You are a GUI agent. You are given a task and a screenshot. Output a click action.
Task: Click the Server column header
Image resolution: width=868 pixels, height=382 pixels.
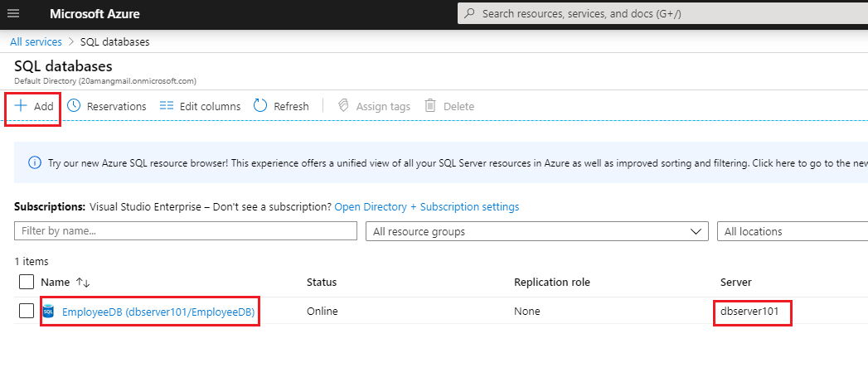click(x=735, y=283)
